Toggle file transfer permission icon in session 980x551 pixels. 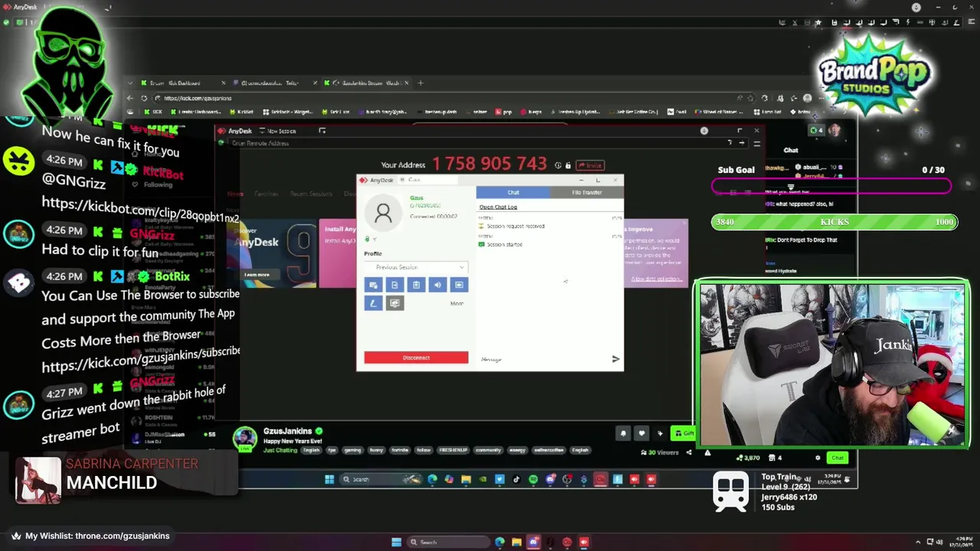(394, 285)
